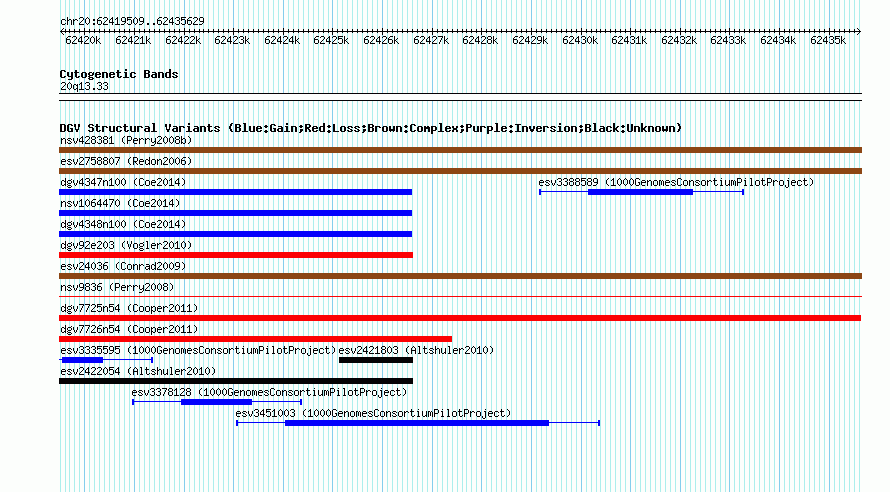Click the dgv7726n54 (Cooper2011) label
890x492 pixels.
(x=129, y=329)
